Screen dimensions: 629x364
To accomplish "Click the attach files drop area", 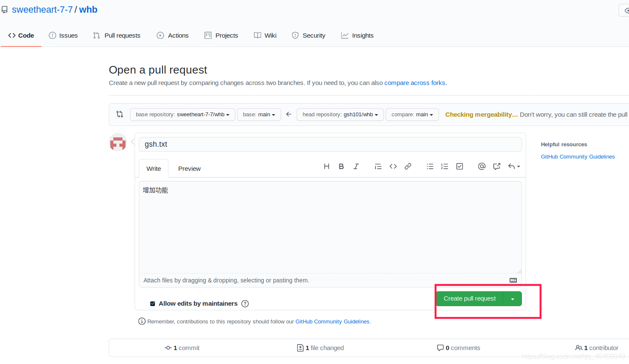I will click(x=330, y=280).
